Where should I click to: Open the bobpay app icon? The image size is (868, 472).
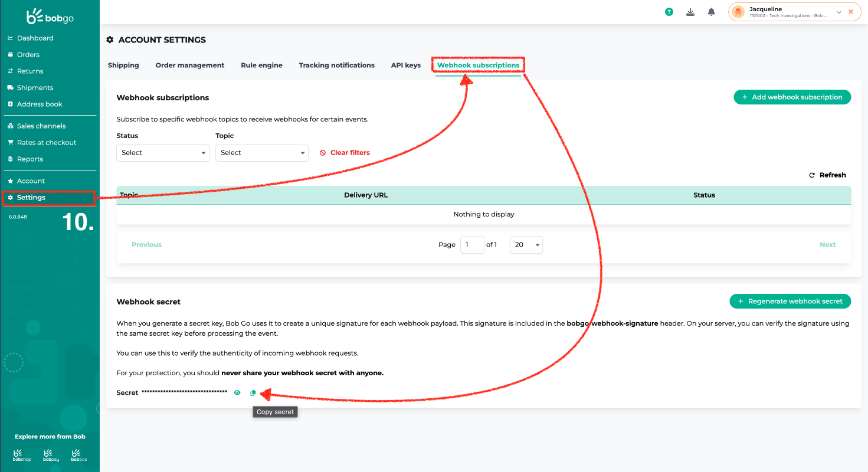51,455
